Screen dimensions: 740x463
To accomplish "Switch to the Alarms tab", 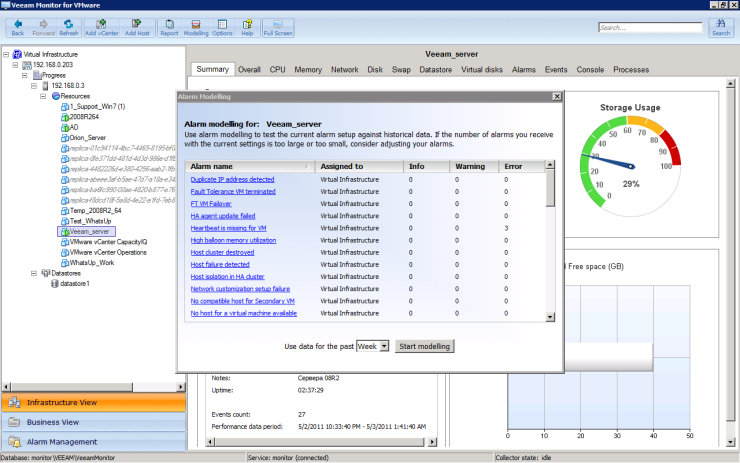I will click(524, 69).
